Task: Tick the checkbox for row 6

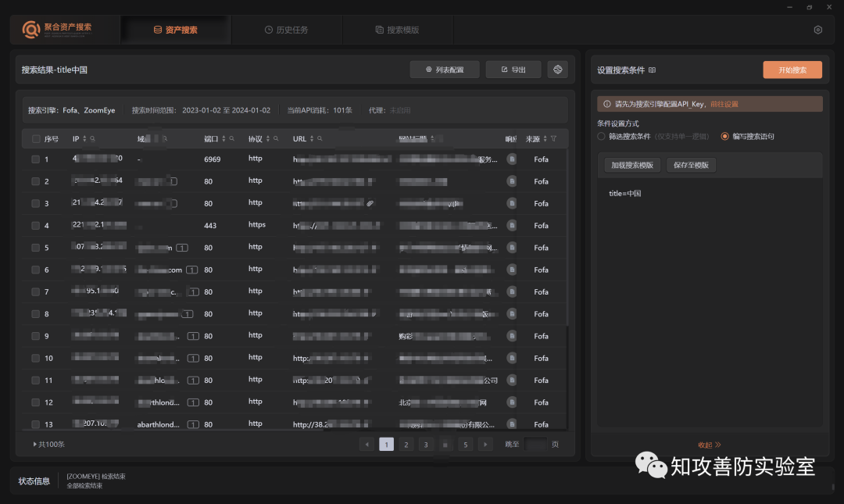Action: [35, 270]
